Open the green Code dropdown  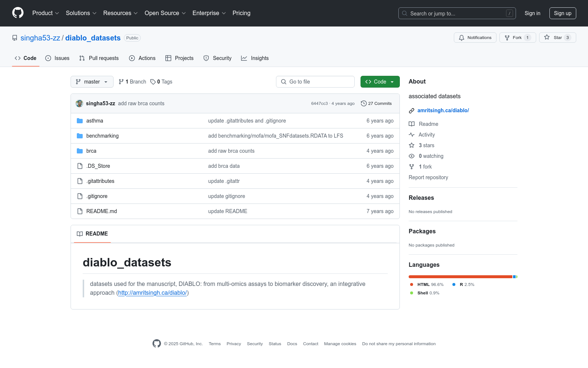click(x=380, y=82)
